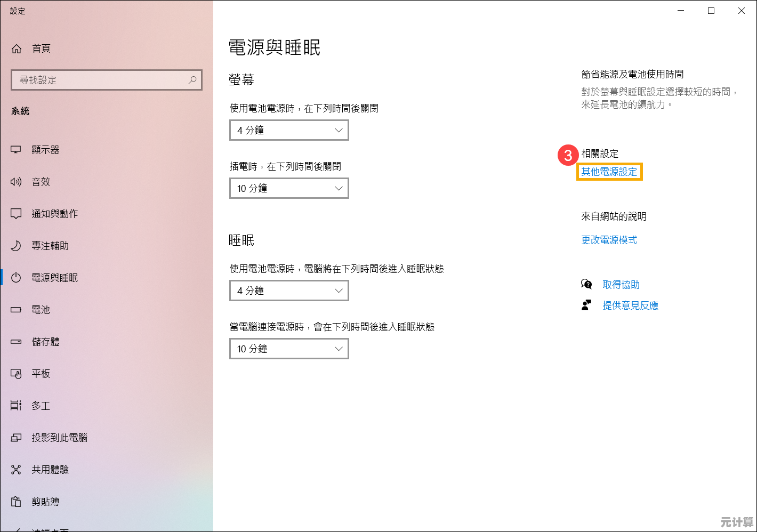Screen dimensions: 757x532
Task: Click the 平板 tablet icon
Action: pyautogui.click(x=16, y=374)
